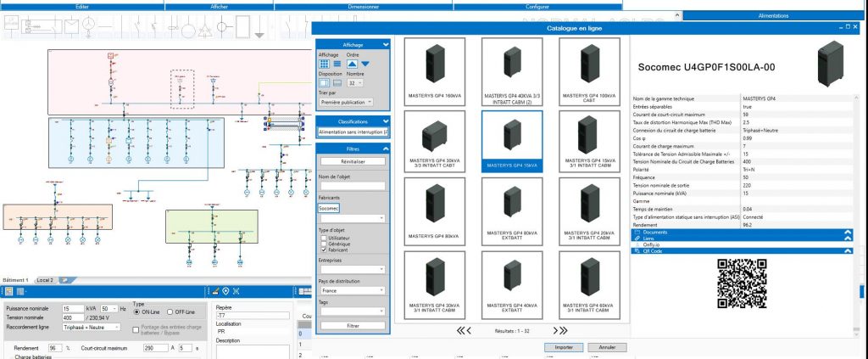The image size is (868, 359).
Task: Select second properties view icon in bottom panel
Action: coord(20,291)
